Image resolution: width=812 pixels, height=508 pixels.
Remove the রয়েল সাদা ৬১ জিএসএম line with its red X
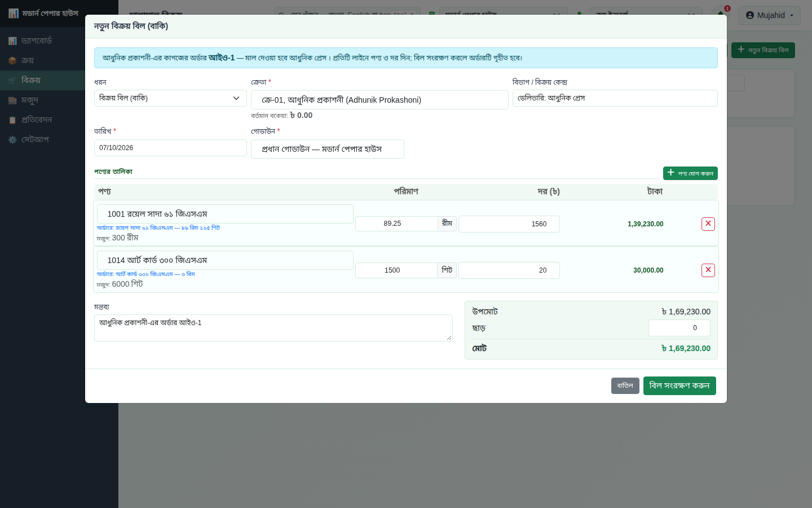708,224
